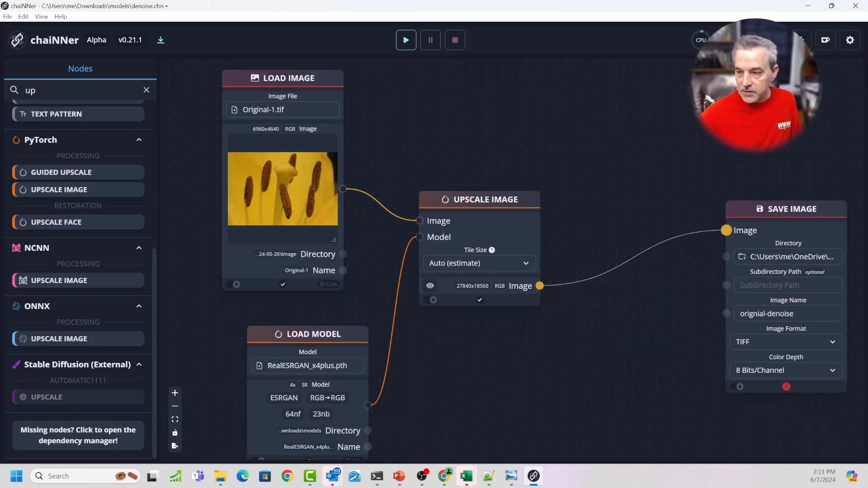Fit view to the canvas
Image resolution: width=868 pixels, height=488 pixels.
(x=175, y=419)
